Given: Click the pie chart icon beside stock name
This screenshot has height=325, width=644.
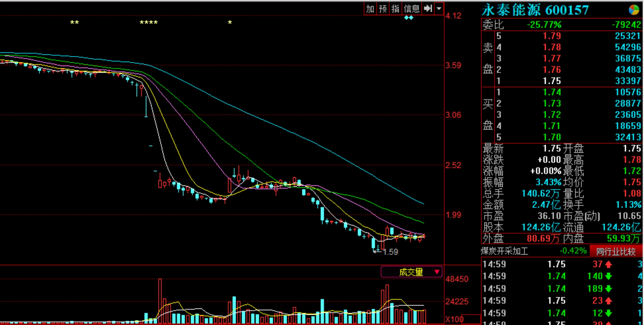Looking at the screenshot, I should 634,10.
